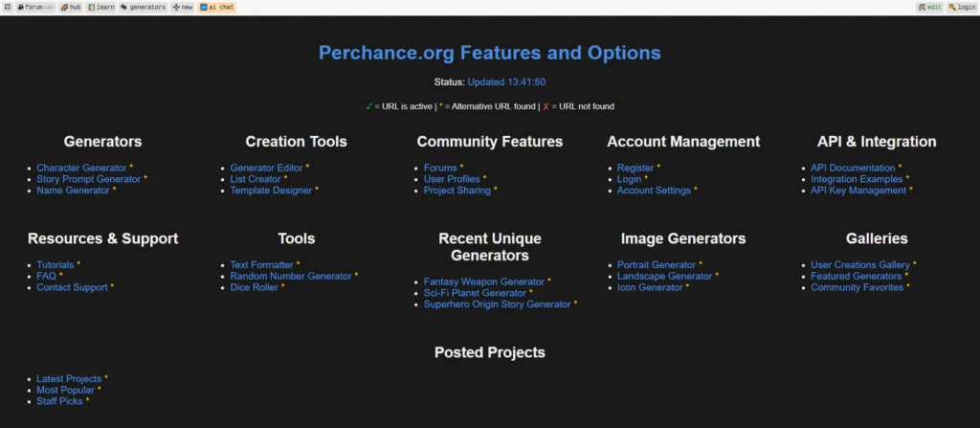The width and height of the screenshot is (980, 428).
Task: Open the Register link
Action: click(635, 168)
